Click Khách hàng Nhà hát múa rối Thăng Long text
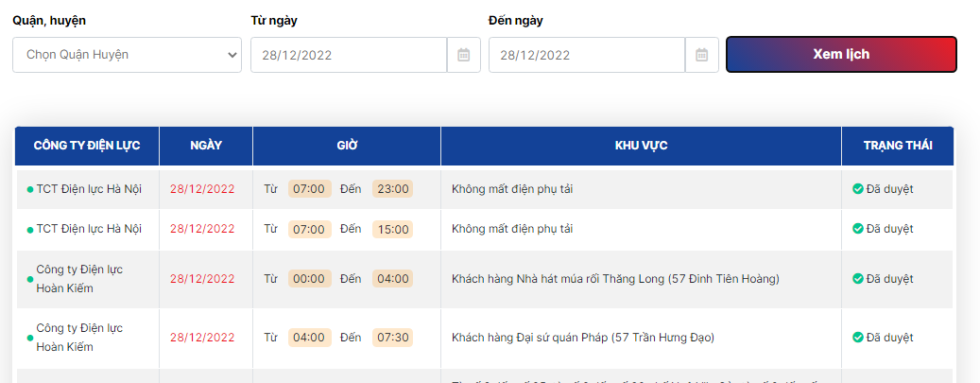 tap(615, 279)
